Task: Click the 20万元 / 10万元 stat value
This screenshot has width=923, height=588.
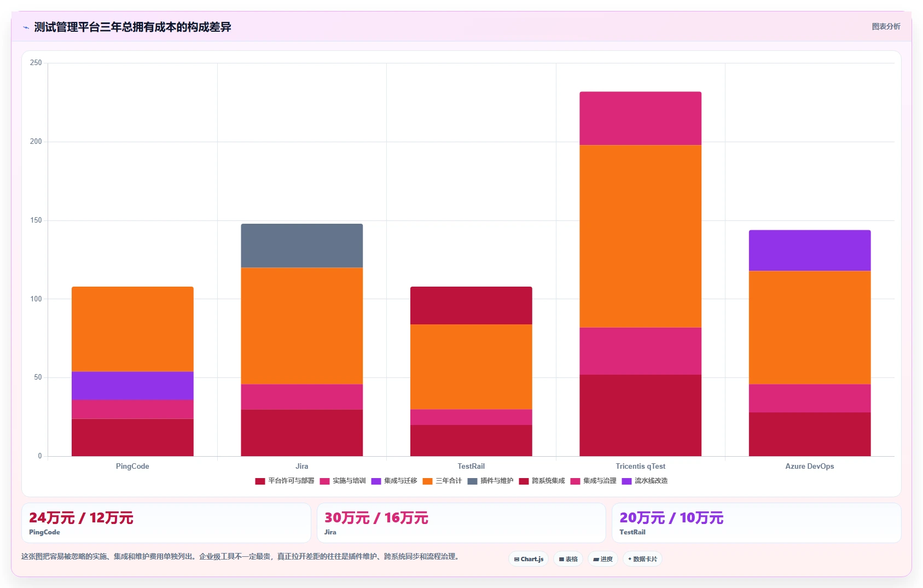Action: 671,518
